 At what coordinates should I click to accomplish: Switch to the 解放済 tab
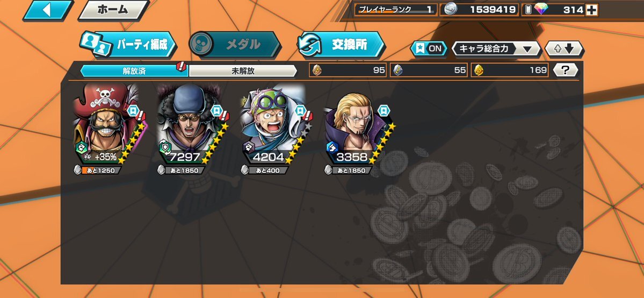point(134,71)
